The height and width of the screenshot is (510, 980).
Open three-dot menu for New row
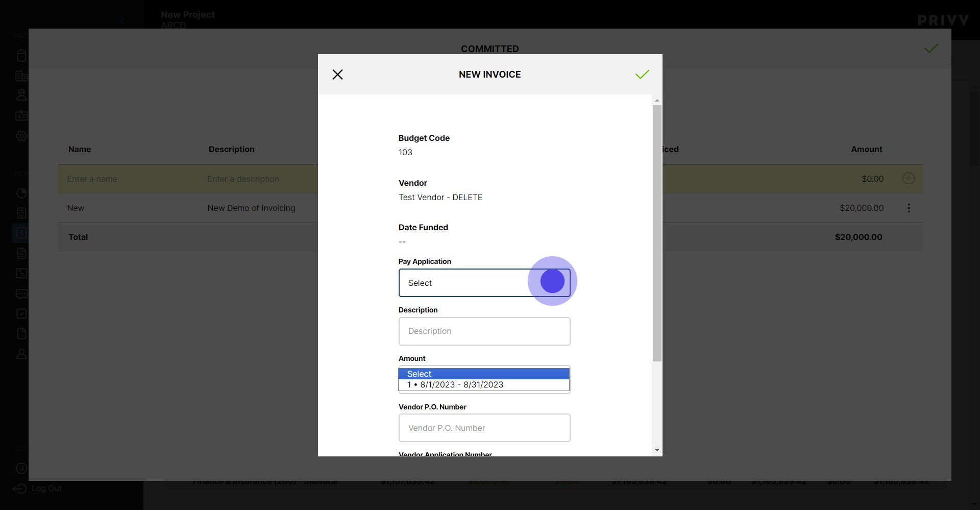point(909,208)
